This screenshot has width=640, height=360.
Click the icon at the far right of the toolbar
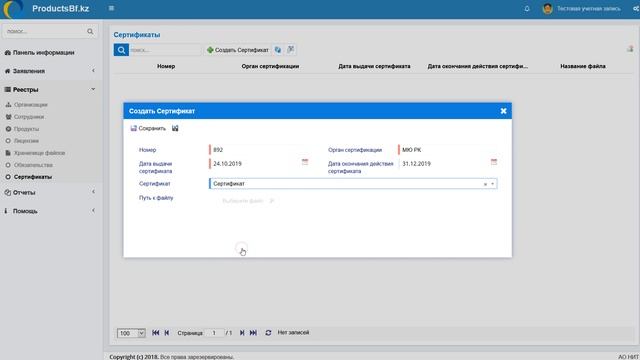(630, 49)
